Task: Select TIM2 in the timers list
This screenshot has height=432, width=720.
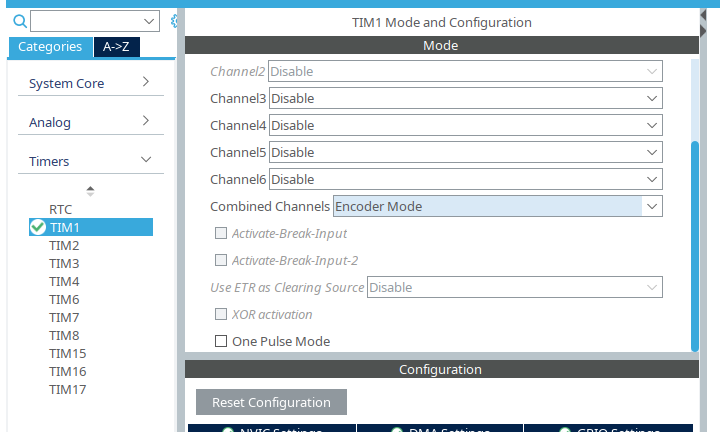Action: click(x=64, y=245)
